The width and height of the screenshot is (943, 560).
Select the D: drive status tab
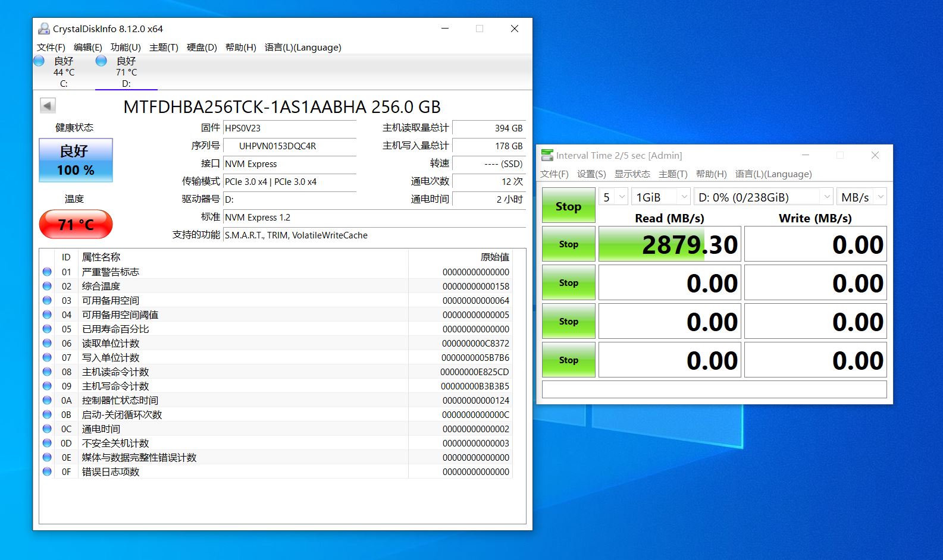126,72
